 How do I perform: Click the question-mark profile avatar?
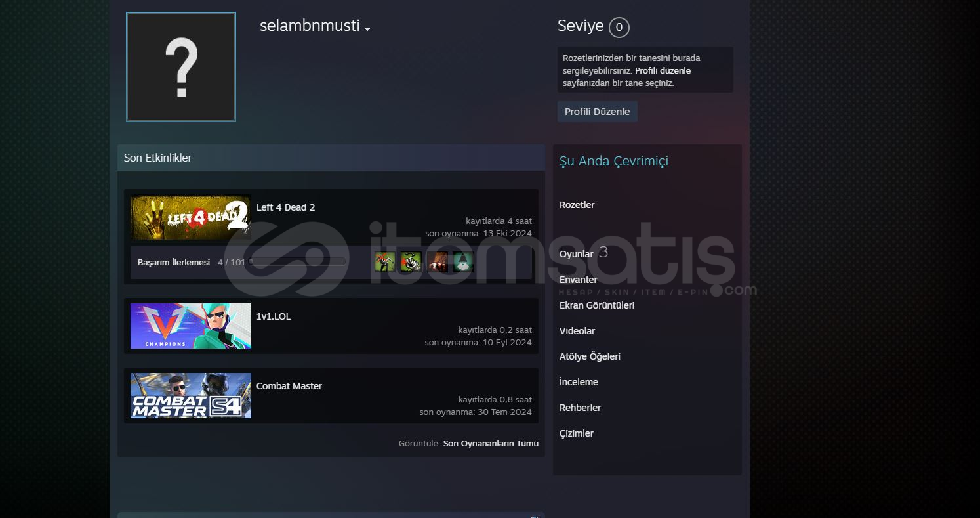[x=181, y=67]
